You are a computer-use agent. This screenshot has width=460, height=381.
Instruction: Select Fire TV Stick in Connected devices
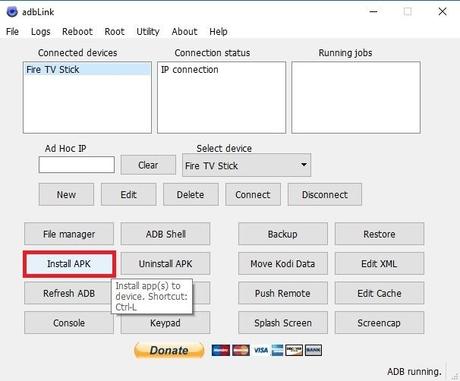pos(87,69)
